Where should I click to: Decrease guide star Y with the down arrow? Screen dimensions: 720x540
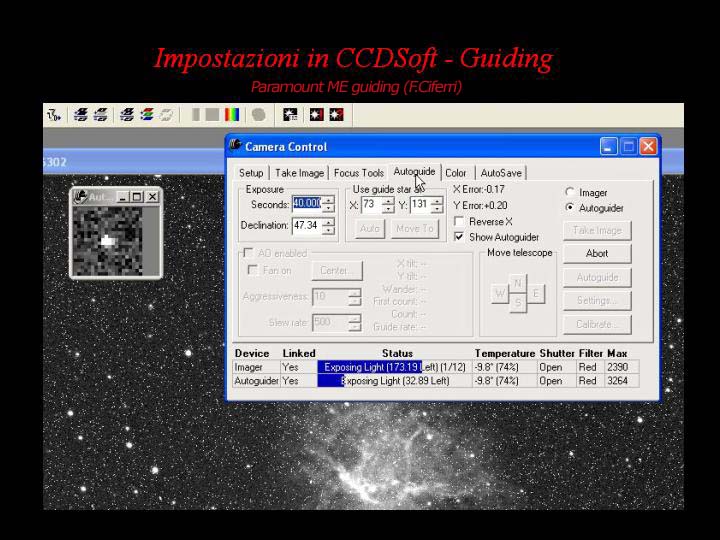[x=437, y=208]
